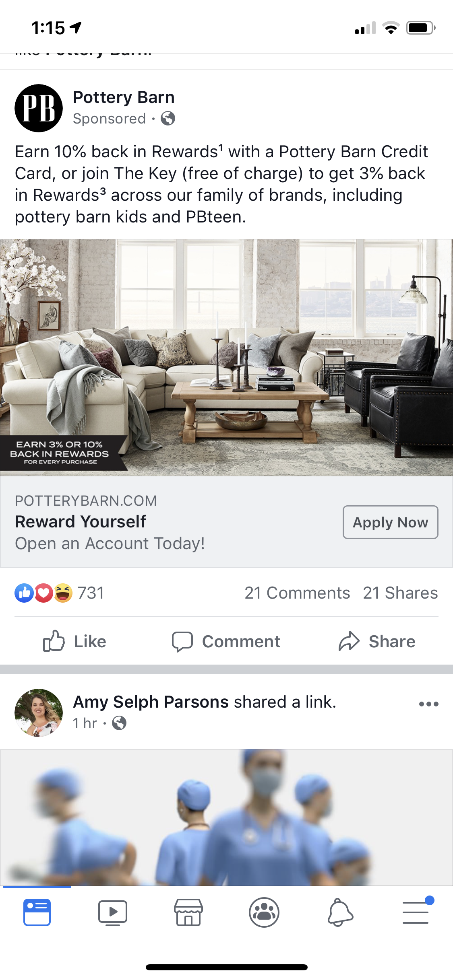The width and height of the screenshot is (453, 980).
Task: Open the Notifications bell icon
Action: pos(340,912)
